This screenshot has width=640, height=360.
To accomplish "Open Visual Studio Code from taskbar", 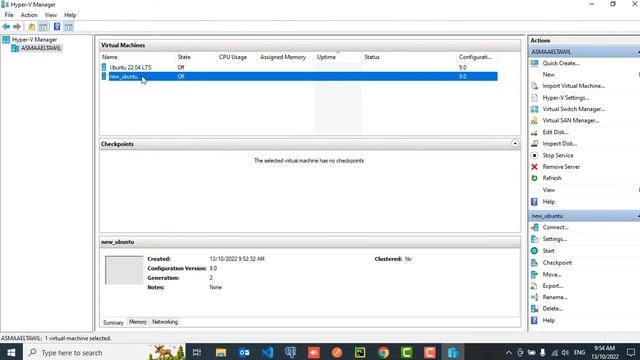I will pyautogui.click(x=267, y=353).
